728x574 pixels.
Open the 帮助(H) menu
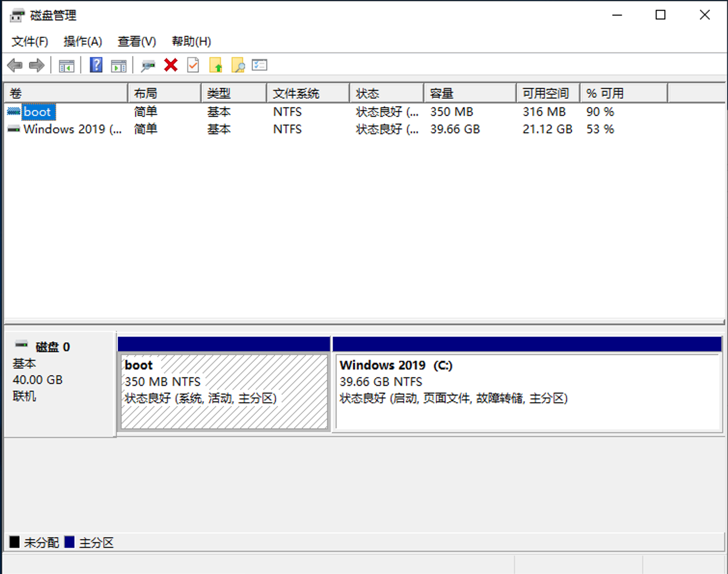pos(191,41)
